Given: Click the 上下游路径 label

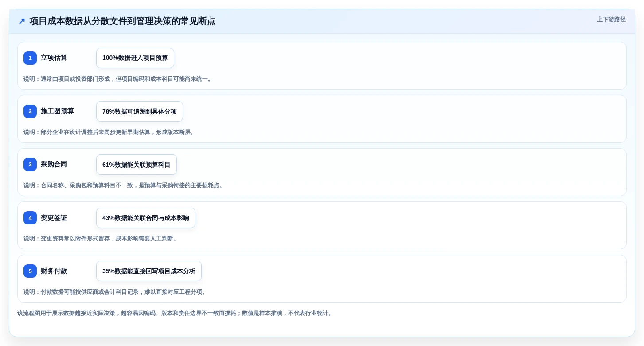Looking at the screenshot, I should click(x=611, y=20).
